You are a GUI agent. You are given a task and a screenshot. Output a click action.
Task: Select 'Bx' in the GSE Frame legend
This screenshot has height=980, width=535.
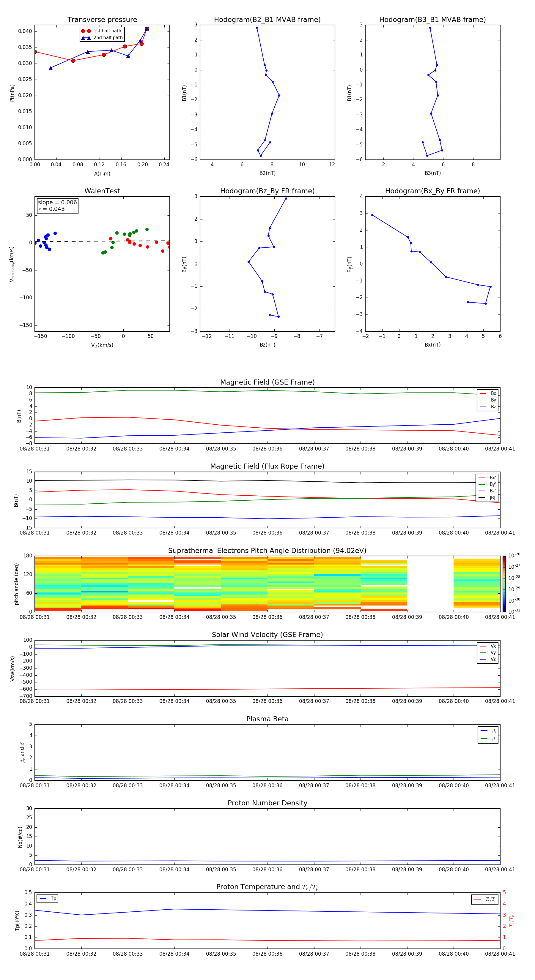pos(488,393)
